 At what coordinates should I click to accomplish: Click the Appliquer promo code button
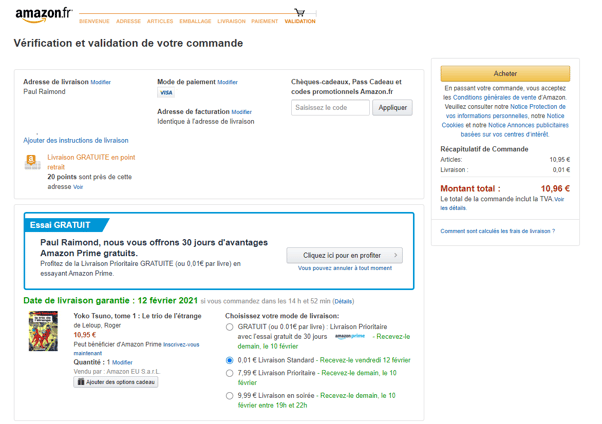click(392, 107)
